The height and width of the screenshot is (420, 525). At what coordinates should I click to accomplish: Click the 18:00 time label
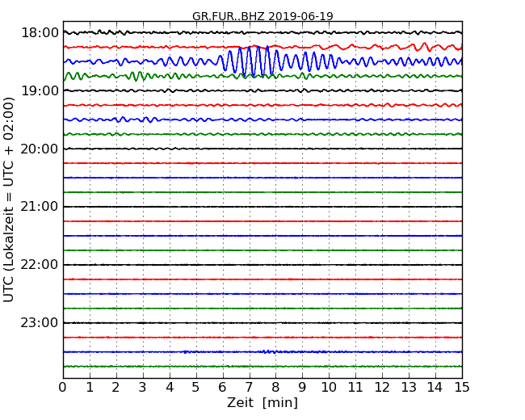pos(40,33)
